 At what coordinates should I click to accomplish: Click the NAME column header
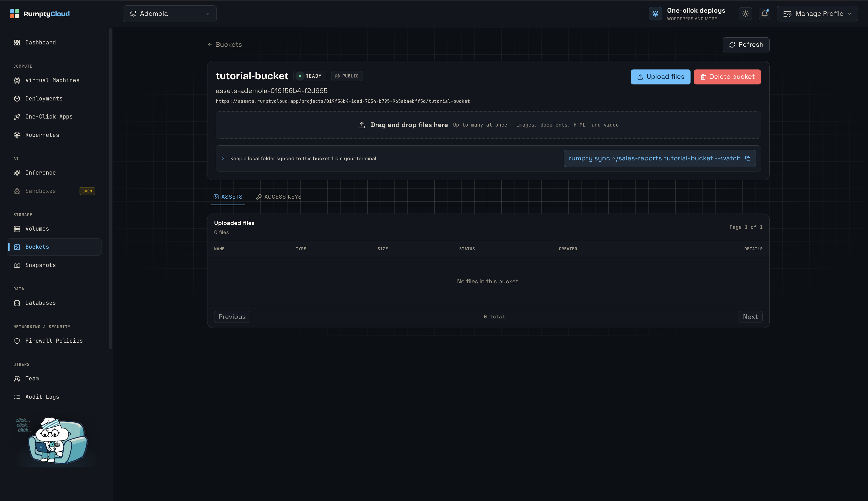click(x=219, y=249)
